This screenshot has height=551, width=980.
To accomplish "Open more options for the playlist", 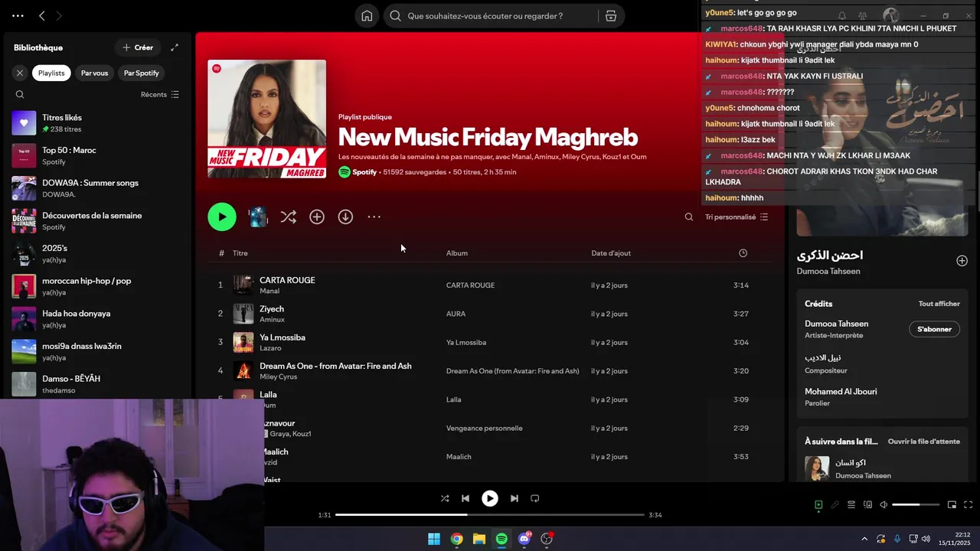I will 374,217.
